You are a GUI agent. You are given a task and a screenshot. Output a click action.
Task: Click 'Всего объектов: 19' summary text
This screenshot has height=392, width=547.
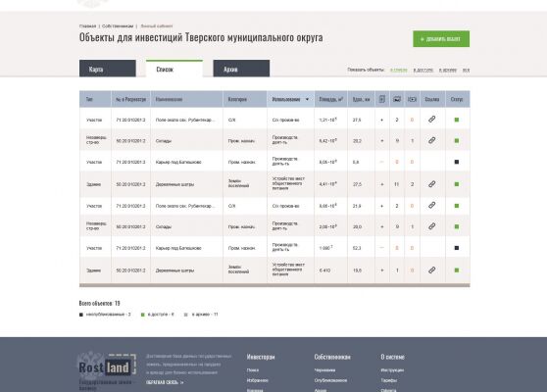tap(99, 303)
